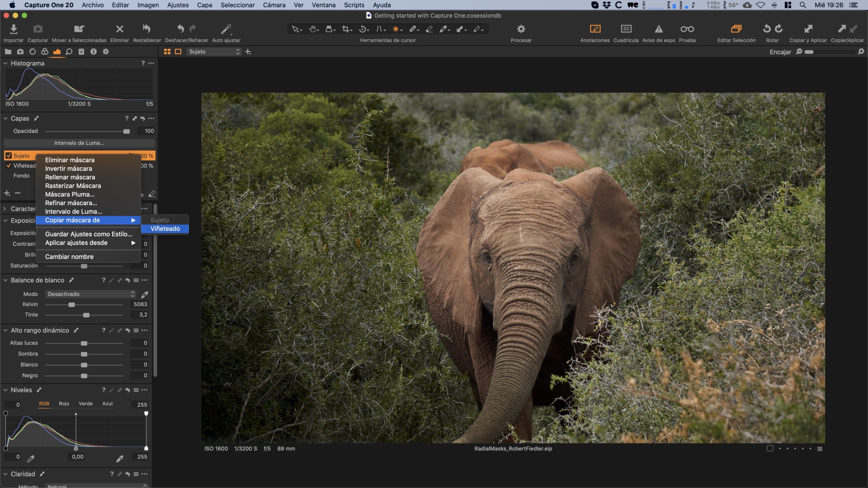Select the orange spot removal tool

pyautogui.click(x=397, y=29)
